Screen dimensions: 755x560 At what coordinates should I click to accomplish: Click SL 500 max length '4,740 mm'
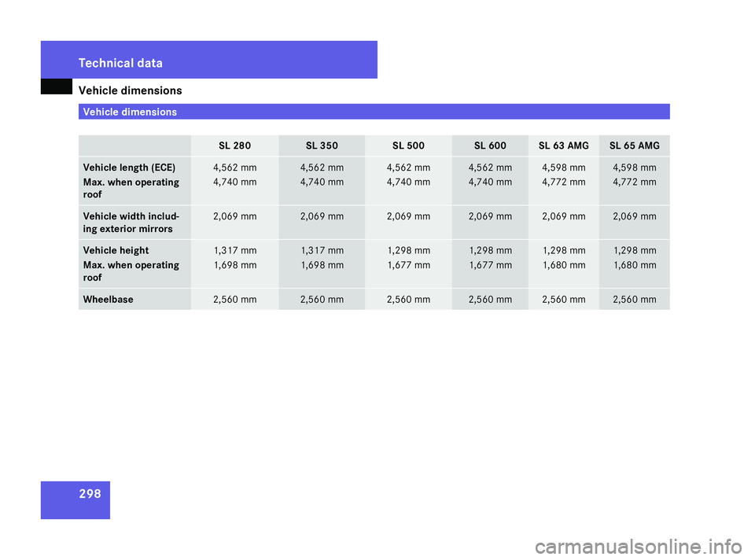[x=408, y=182]
